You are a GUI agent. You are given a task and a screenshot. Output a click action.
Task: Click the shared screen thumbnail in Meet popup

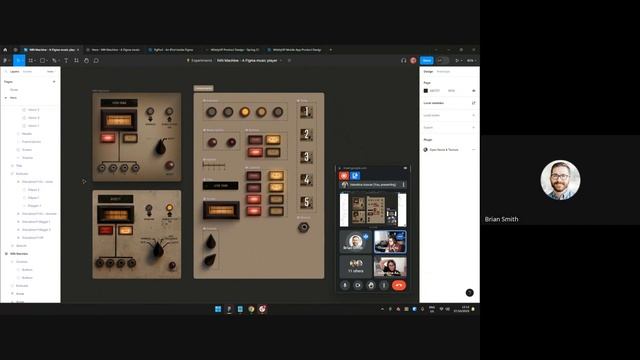tap(373, 210)
